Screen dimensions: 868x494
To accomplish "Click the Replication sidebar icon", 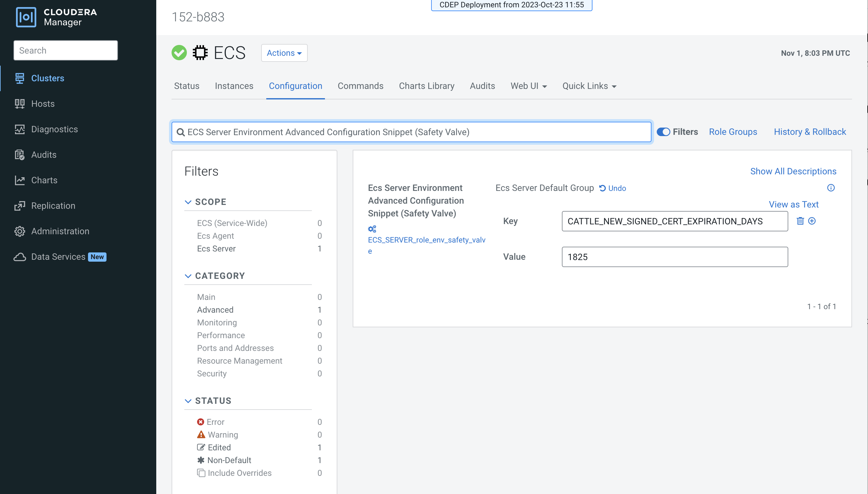I will [x=20, y=206].
